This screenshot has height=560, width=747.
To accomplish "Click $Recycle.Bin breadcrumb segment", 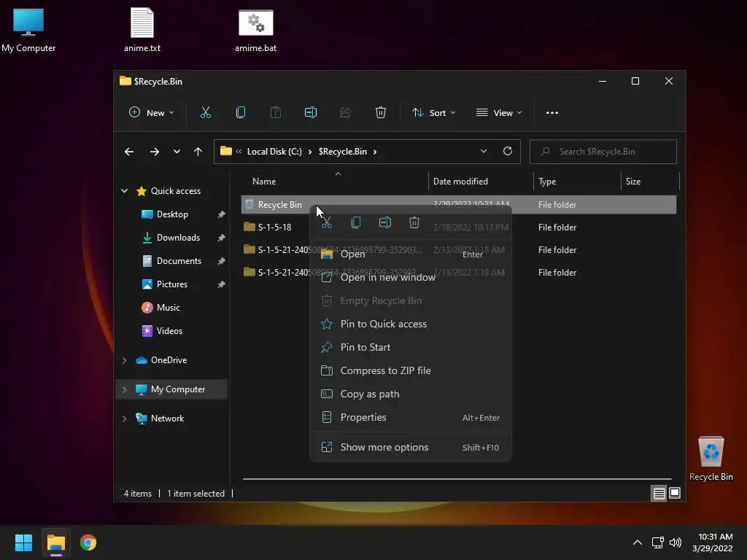I will click(343, 152).
